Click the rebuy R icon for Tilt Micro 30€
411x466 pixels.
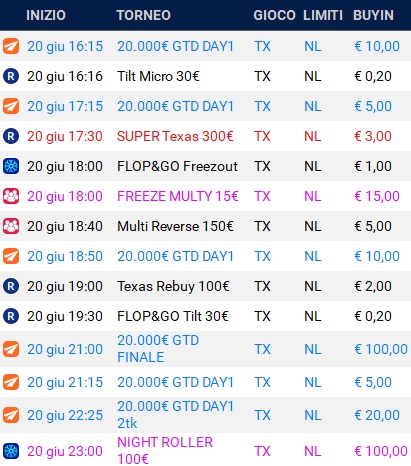11,76
